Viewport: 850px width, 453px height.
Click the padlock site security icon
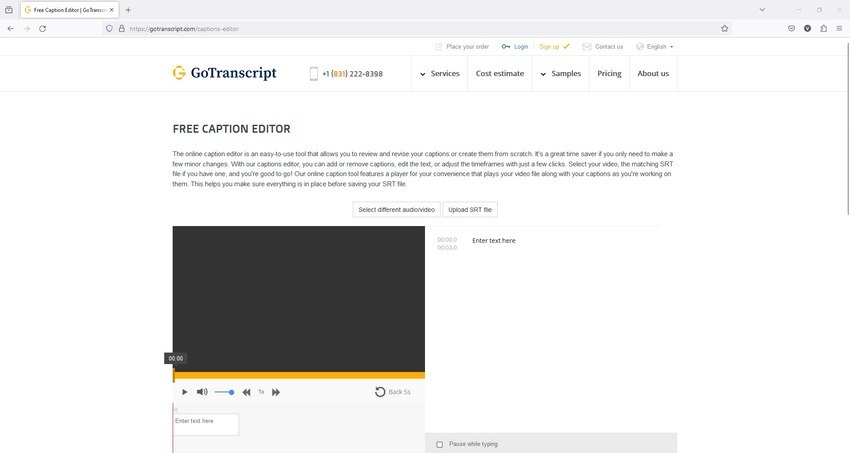coord(121,29)
